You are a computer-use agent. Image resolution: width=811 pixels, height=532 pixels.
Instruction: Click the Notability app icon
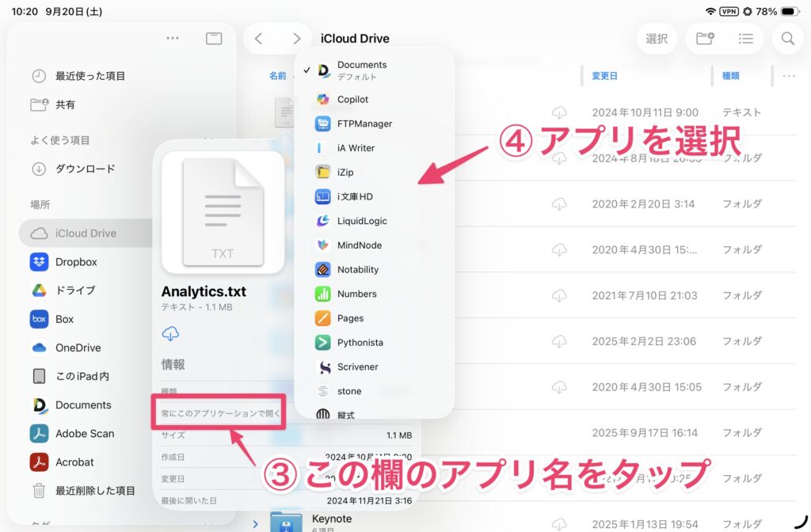point(323,269)
